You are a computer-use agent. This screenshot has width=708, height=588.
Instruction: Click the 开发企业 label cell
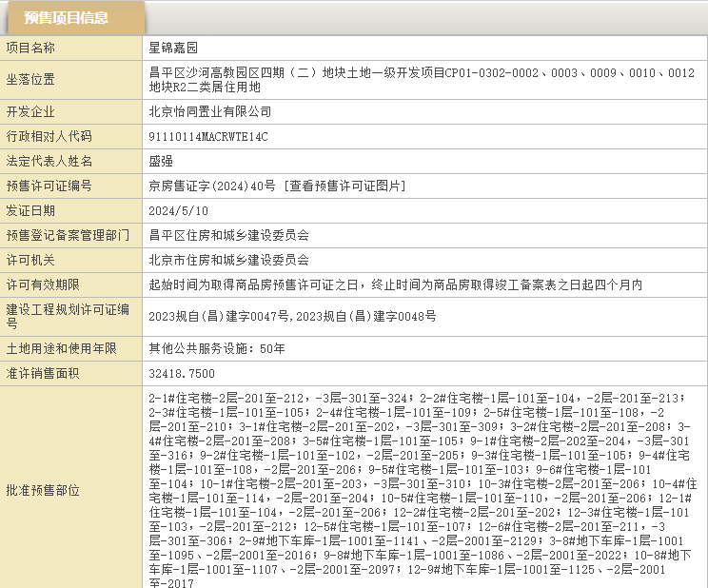(30, 111)
